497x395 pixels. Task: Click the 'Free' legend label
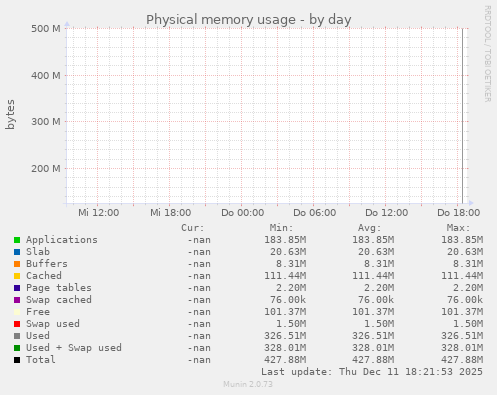[38, 312]
